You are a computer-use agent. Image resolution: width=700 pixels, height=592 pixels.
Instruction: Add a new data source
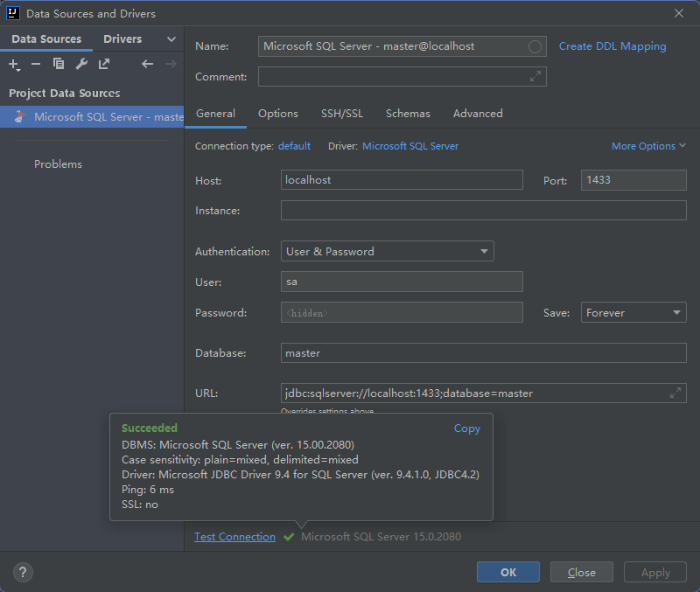pyautogui.click(x=14, y=64)
